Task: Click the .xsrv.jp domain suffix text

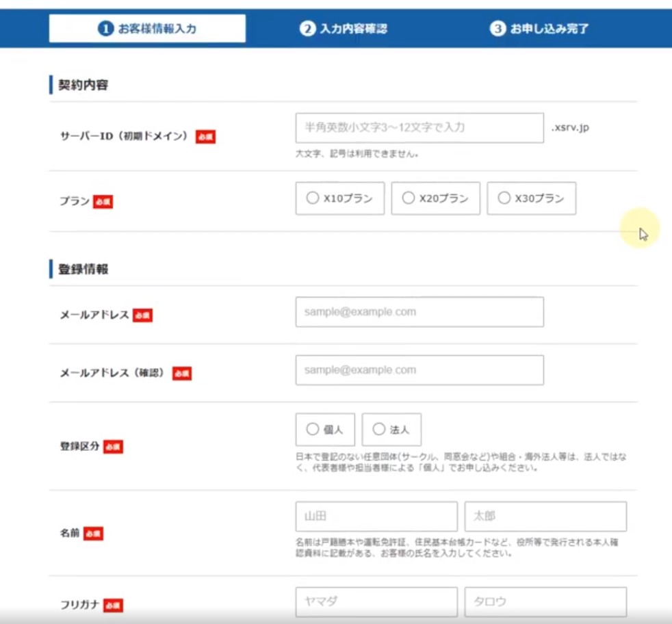Action: tap(570, 128)
